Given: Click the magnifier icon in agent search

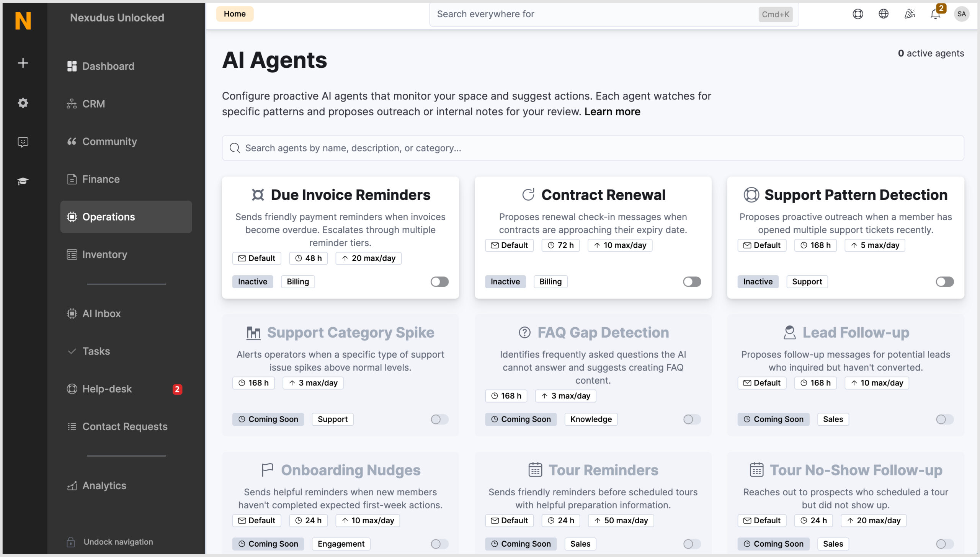Looking at the screenshot, I should [x=235, y=148].
